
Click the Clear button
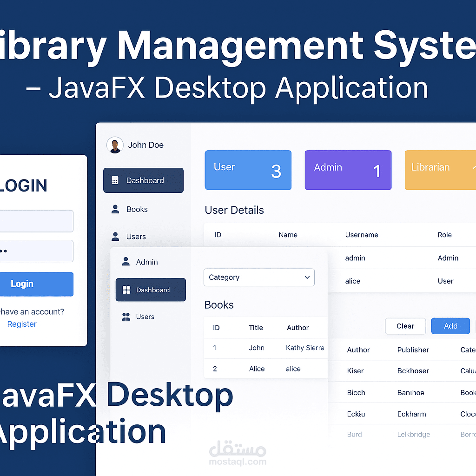[x=405, y=326]
